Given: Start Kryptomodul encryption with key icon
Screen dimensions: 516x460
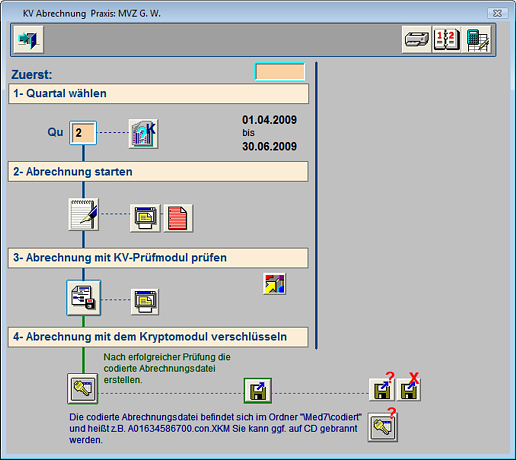Looking at the screenshot, I should 83,388.
